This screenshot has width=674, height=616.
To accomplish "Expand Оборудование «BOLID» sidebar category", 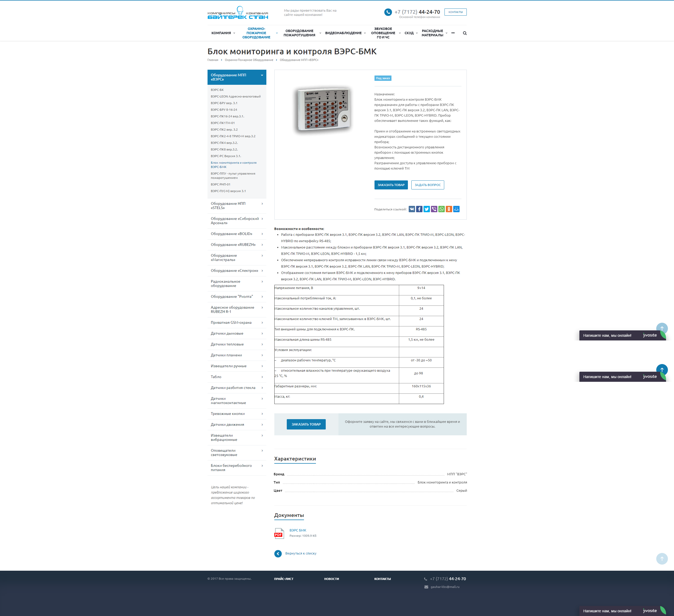I will pyautogui.click(x=262, y=234).
